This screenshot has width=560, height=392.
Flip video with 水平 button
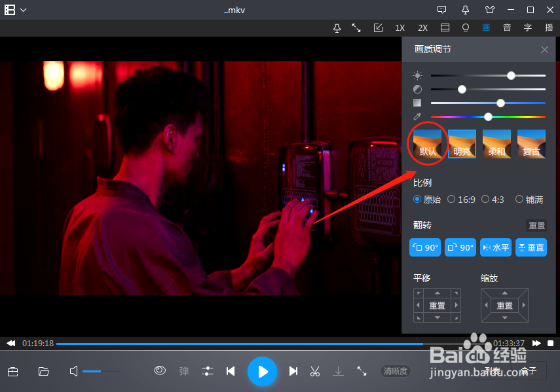(x=496, y=247)
